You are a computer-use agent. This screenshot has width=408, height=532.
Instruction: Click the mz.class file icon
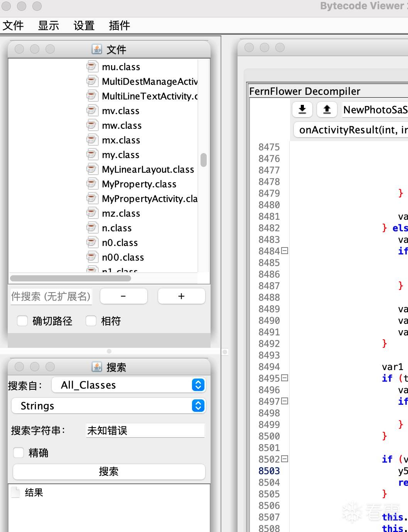(x=92, y=213)
